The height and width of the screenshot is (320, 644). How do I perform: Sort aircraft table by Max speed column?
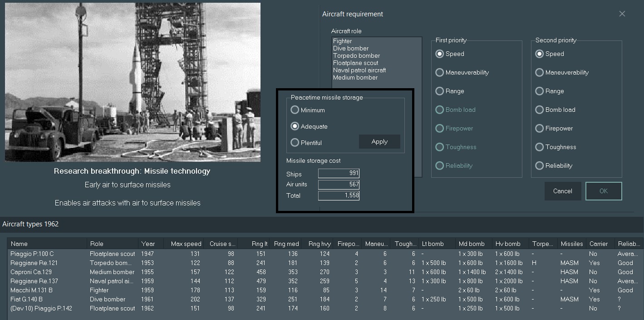coord(184,244)
